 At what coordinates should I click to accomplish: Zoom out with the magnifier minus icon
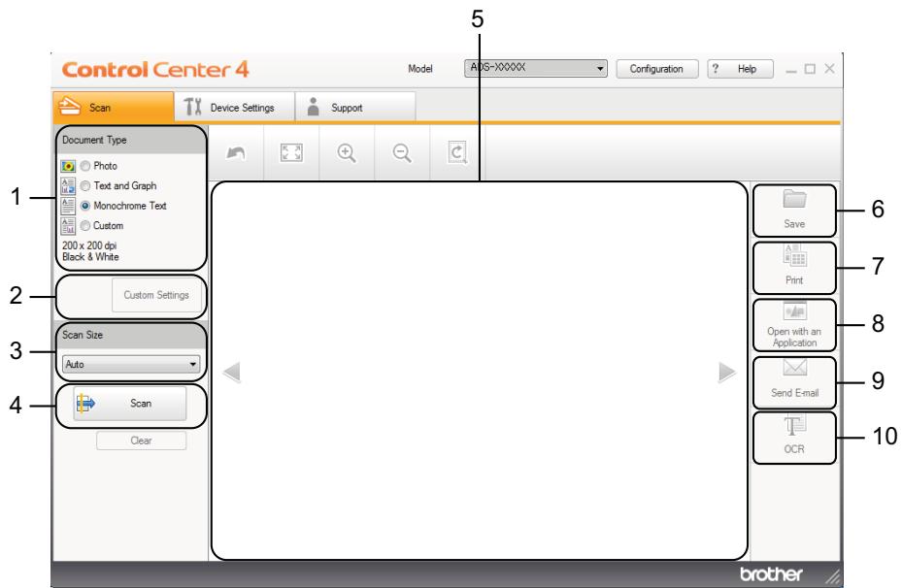pos(402,153)
